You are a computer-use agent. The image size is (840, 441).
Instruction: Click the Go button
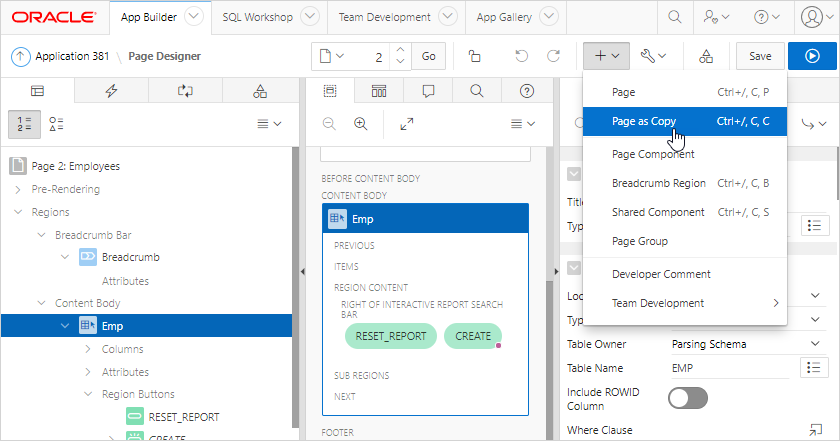click(x=429, y=56)
